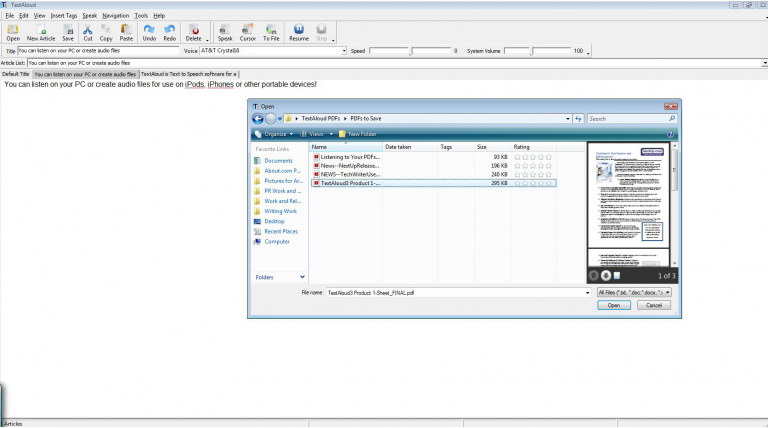The image size is (768, 428).
Task: Click the New Article toolbar icon
Action: [41, 32]
